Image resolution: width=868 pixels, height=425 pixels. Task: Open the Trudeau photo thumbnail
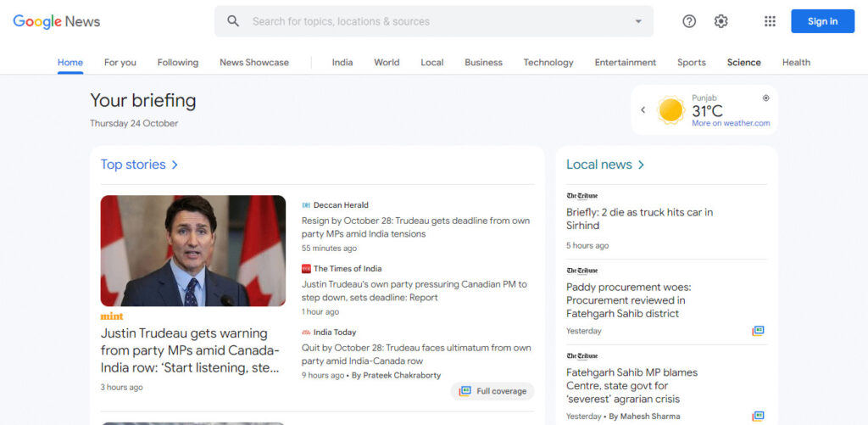193,250
